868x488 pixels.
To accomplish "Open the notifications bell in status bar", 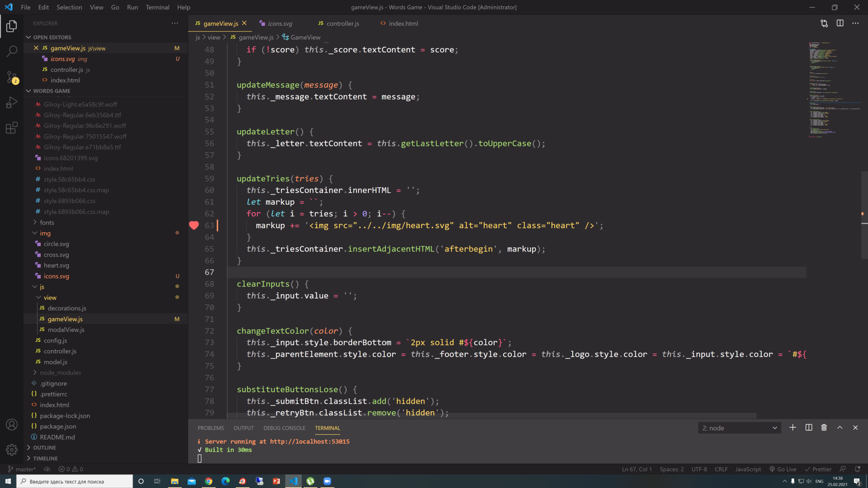I will point(857,469).
